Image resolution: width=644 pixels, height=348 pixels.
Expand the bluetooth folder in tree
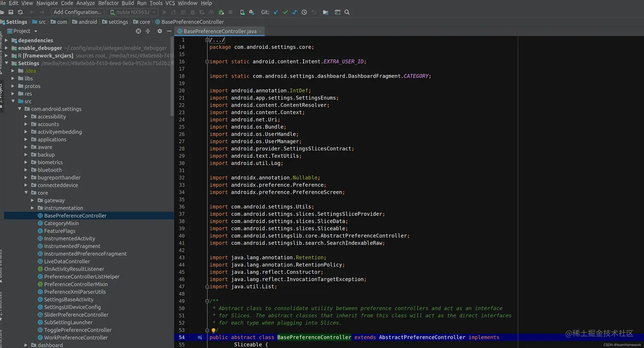point(26,170)
